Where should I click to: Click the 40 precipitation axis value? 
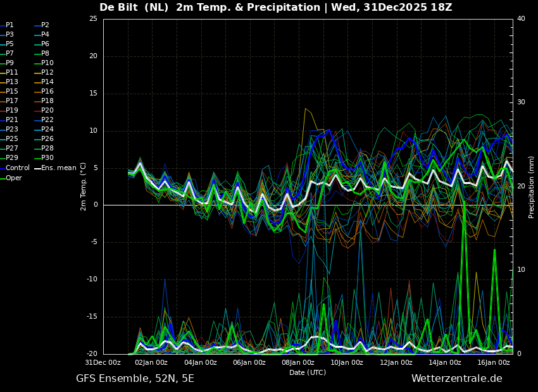[521, 19]
